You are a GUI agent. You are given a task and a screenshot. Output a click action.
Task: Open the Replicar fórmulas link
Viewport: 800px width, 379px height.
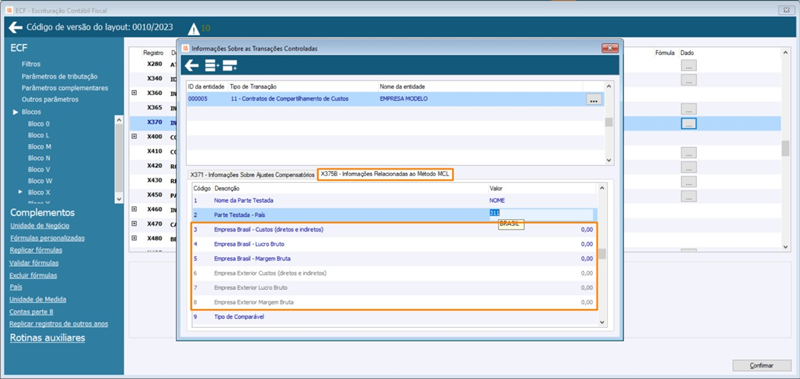point(36,250)
